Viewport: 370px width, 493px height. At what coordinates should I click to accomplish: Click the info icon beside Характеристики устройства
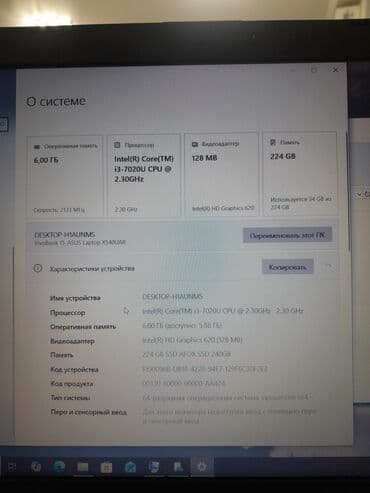tap(37, 268)
